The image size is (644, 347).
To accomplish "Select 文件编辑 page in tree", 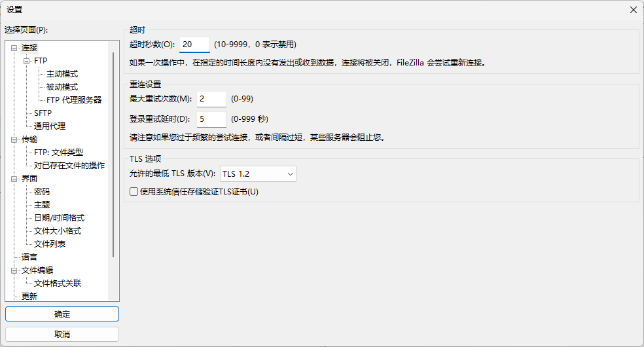I will pyautogui.click(x=37, y=270).
